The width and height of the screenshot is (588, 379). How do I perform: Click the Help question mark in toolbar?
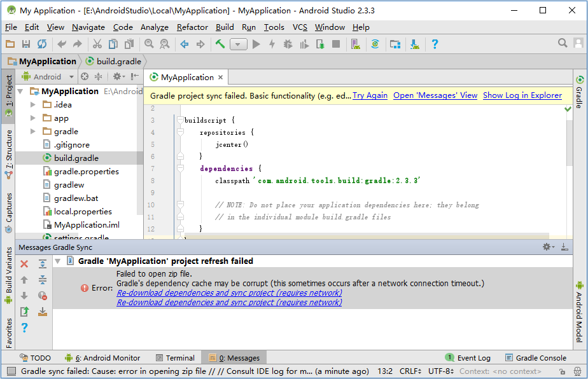point(435,45)
